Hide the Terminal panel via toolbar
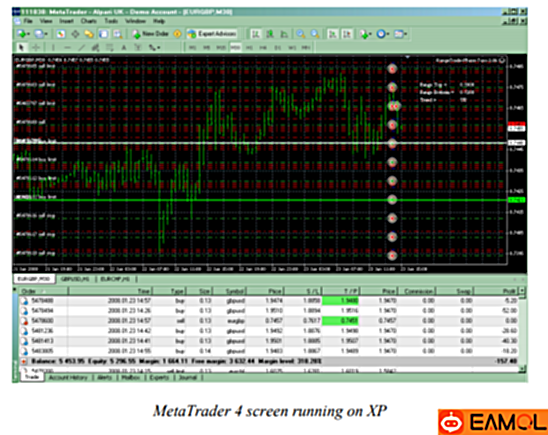Image resolution: width=548 pixels, height=435 pixels. [103, 34]
